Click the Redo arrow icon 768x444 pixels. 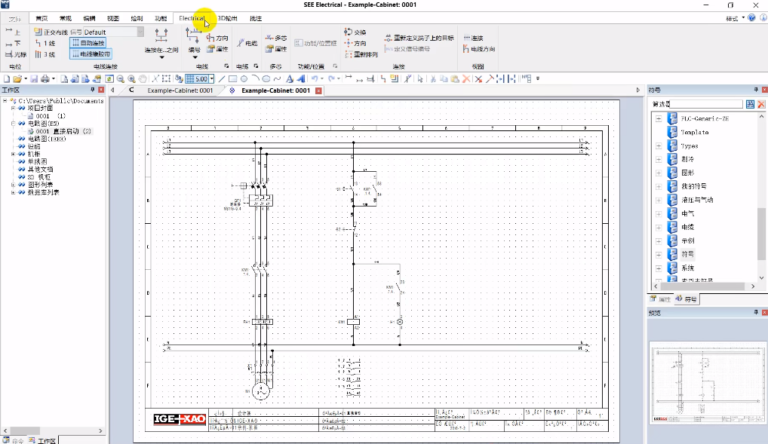332,79
